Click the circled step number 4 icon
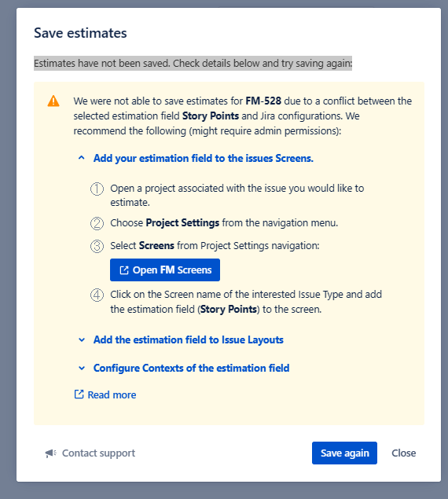The width and height of the screenshot is (448, 499). coord(97,295)
